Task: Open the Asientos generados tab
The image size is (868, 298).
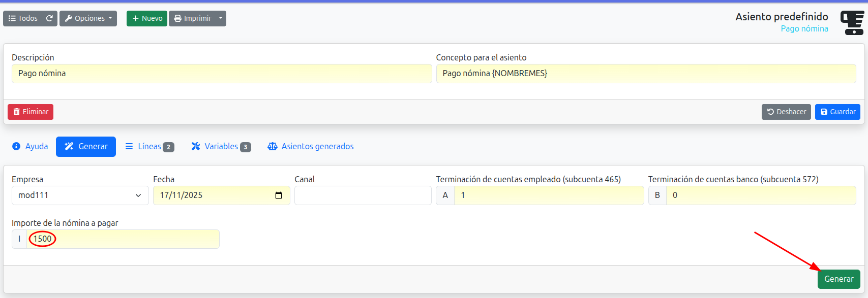Action: pos(310,147)
